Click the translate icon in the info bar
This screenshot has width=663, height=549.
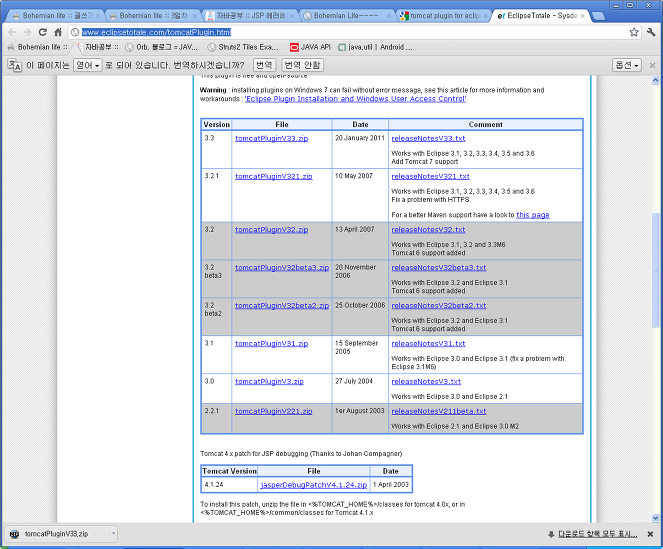click(x=14, y=65)
